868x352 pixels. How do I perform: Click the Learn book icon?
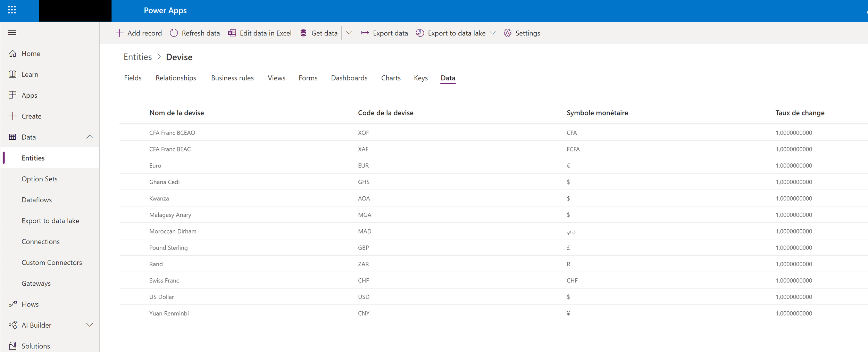(12, 74)
